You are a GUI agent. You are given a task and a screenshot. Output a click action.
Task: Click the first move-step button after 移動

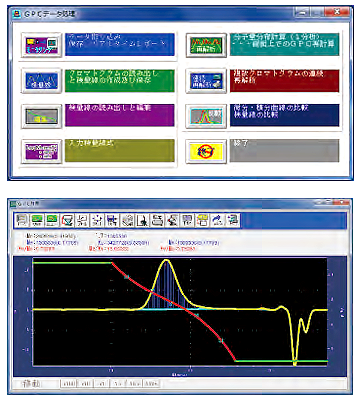point(69,383)
